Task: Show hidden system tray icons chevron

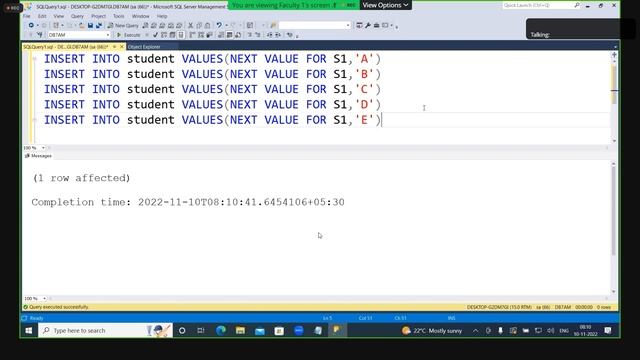Action: pos(476,331)
